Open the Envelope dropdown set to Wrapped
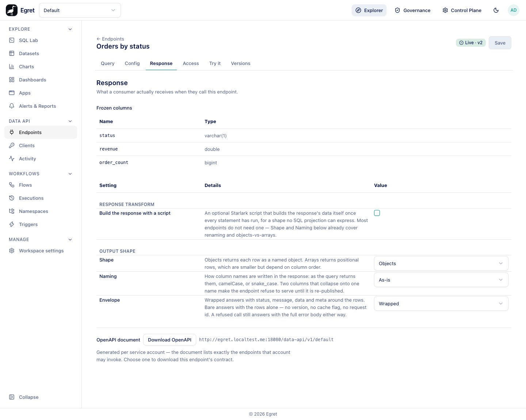 441,303
